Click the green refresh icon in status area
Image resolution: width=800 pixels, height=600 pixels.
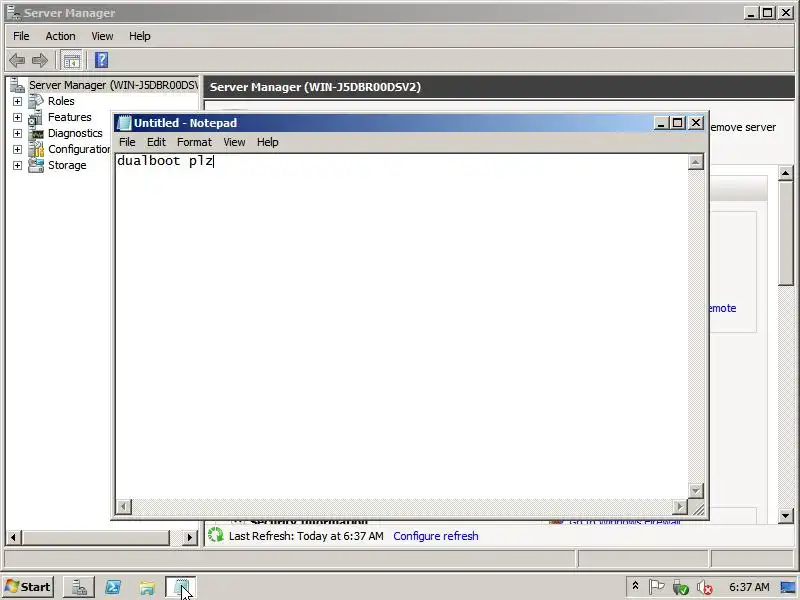point(216,535)
